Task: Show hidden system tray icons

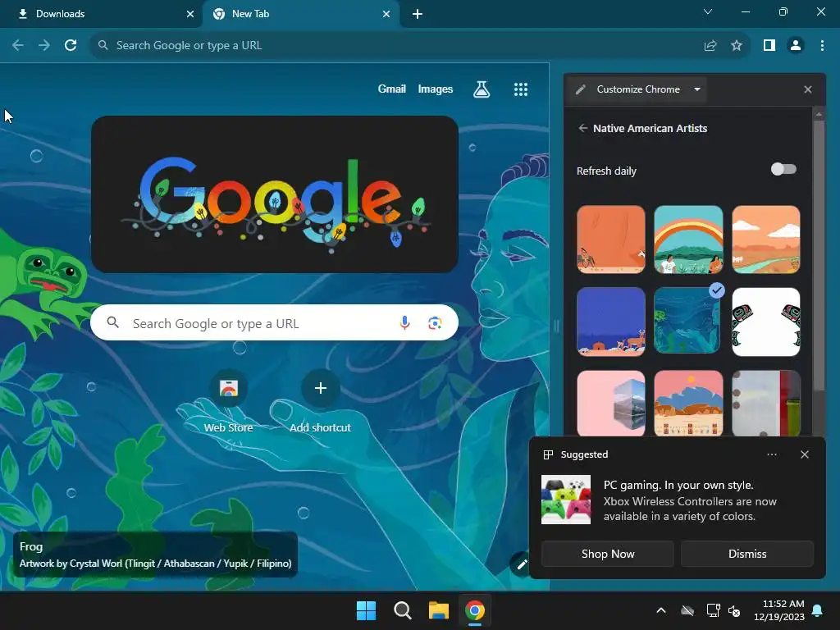Action: click(x=661, y=610)
